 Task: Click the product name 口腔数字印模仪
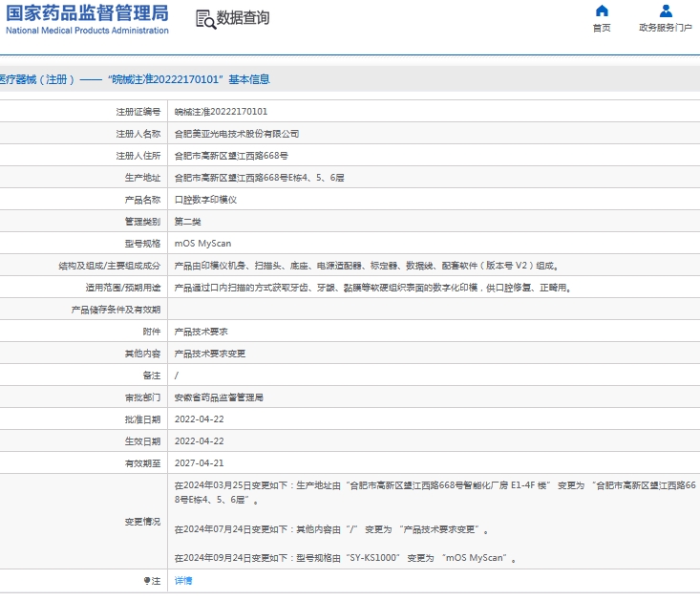point(205,200)
